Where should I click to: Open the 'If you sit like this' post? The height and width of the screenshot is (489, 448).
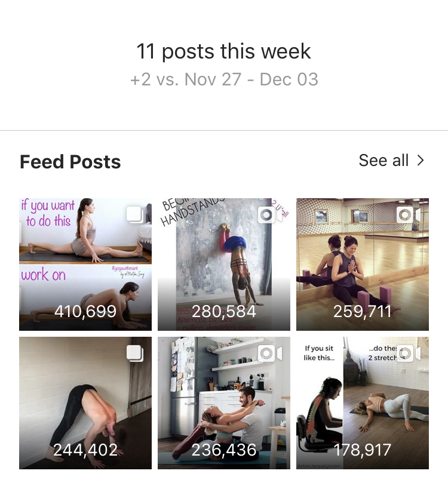coord(363,403)
